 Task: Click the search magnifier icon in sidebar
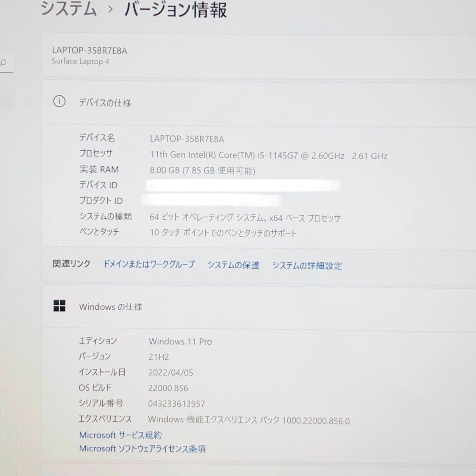(x=4, y=62)
